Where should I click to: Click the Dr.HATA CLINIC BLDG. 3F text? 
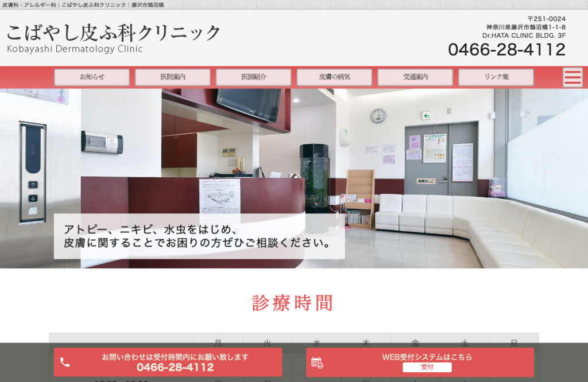click(x=524, y=36)
